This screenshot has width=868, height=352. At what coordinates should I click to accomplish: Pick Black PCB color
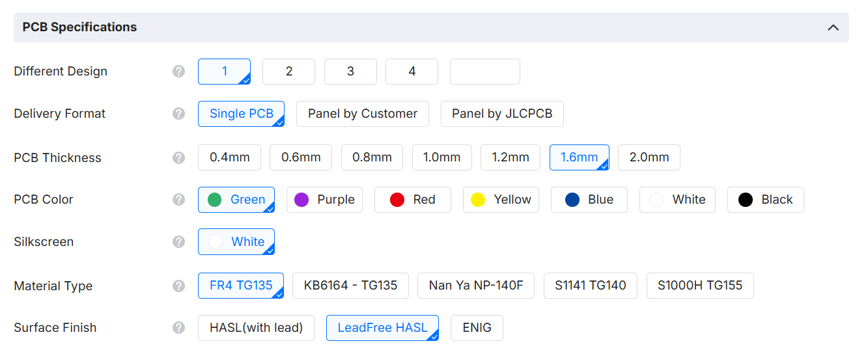coord(766,200)
